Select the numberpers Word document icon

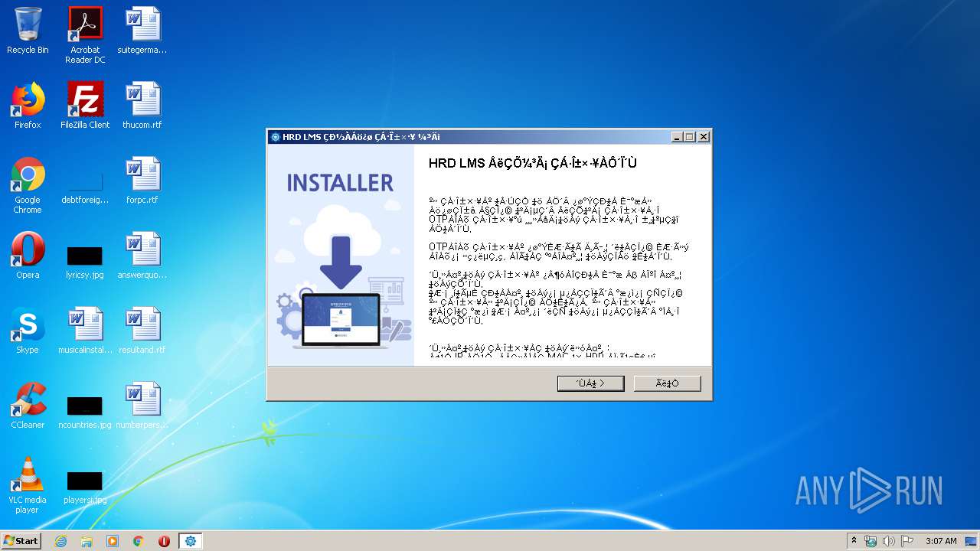pyautogui.click(x=142, y=406)
